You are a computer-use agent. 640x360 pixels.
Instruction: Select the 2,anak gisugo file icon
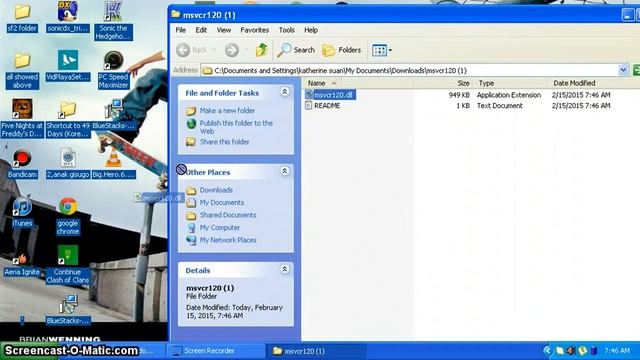tap(68, 164)
